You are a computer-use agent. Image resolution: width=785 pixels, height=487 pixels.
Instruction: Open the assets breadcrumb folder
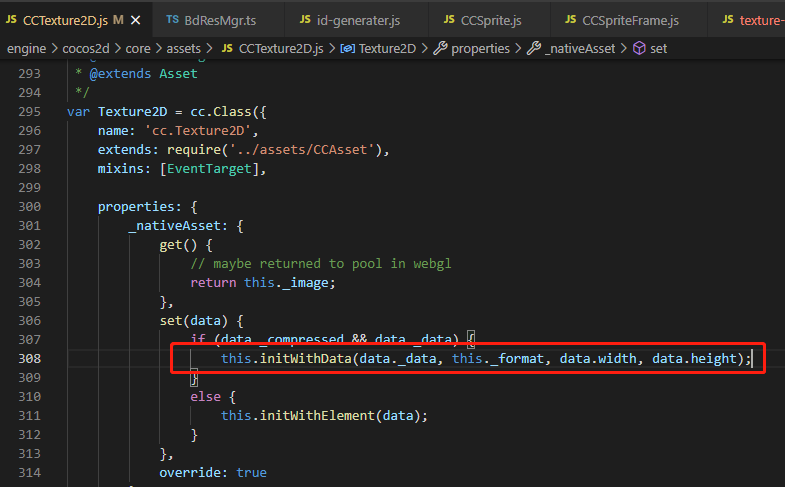(183, 49)
